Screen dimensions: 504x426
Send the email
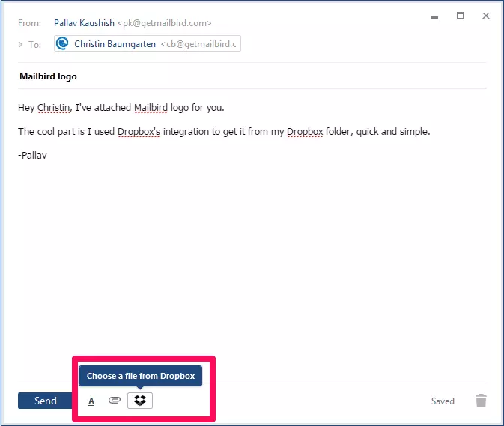click(x=46, y=401)
